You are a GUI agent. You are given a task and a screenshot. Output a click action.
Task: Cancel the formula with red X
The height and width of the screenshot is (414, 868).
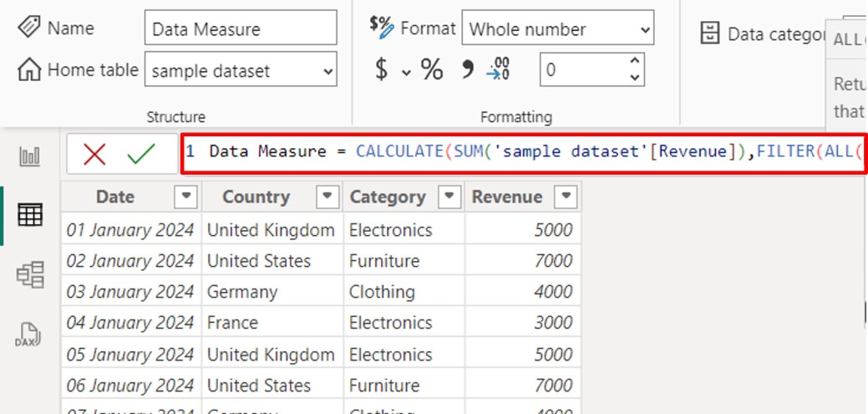pyautogui.click(x=94, y=154)
